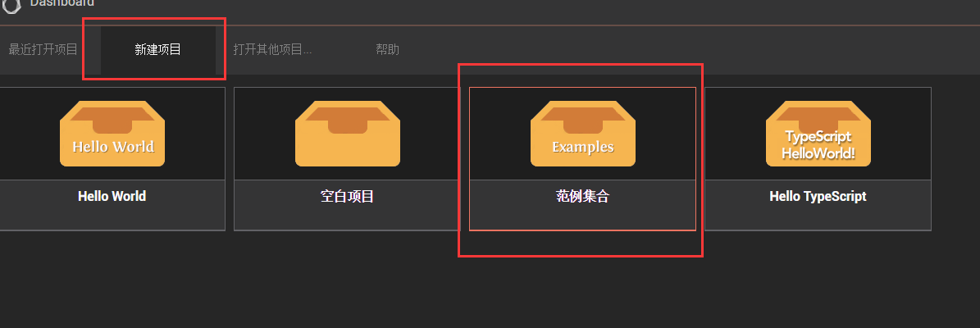Click dark thumbnail background beside the blank box
Viewport: 980px width, 328px height.
[x=264, y=134]
